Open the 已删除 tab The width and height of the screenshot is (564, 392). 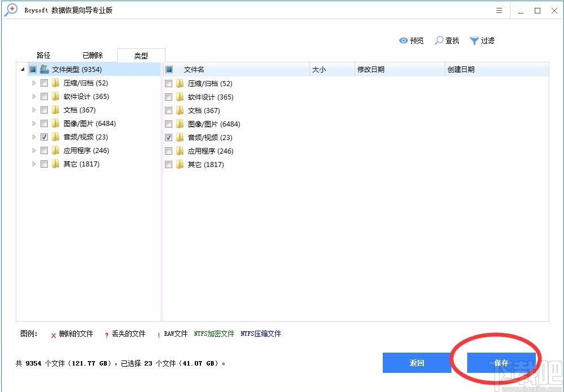click(x=92, y=55)
